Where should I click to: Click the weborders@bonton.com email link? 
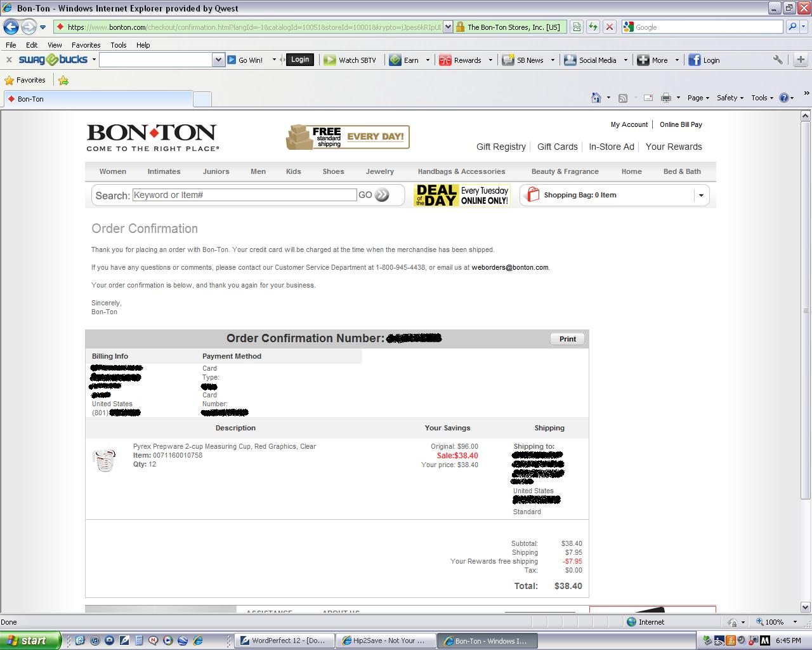(x=510, y=267)
